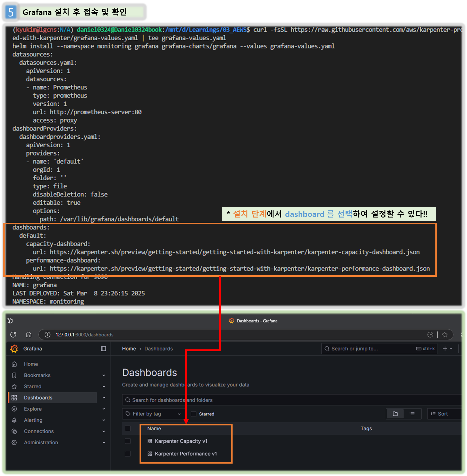This screenshot has width=467, height=476.
Task: Click the Karpenter Performance v1 dashboard icon
Action: [x=150, y=454]
